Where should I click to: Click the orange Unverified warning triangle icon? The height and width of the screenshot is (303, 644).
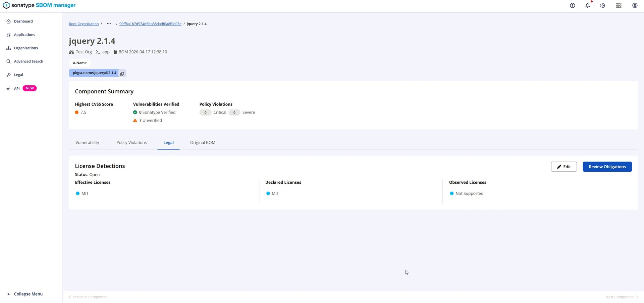tap(135, 121)
